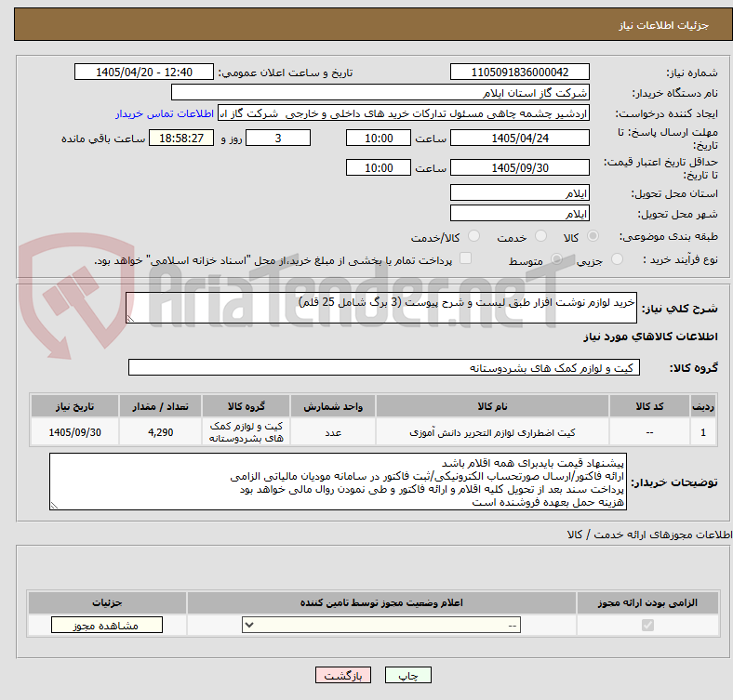Click the الزامی بودن ارائه مجوز column header
Screen dimensions: 733x700
click(647, 602)
